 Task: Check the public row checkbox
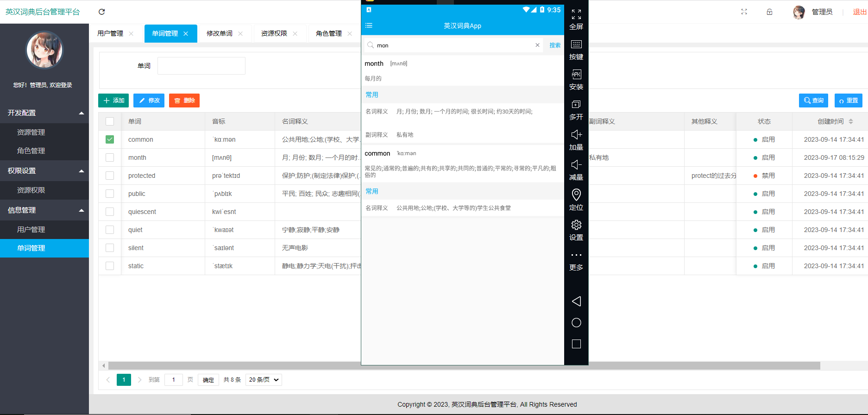(110, 194)
